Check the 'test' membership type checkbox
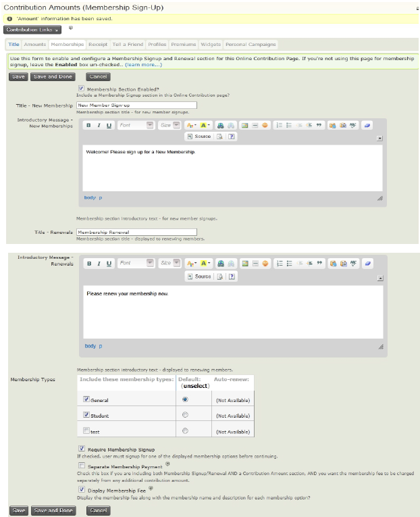The image size is (420, 517). (x=85, y=430)
